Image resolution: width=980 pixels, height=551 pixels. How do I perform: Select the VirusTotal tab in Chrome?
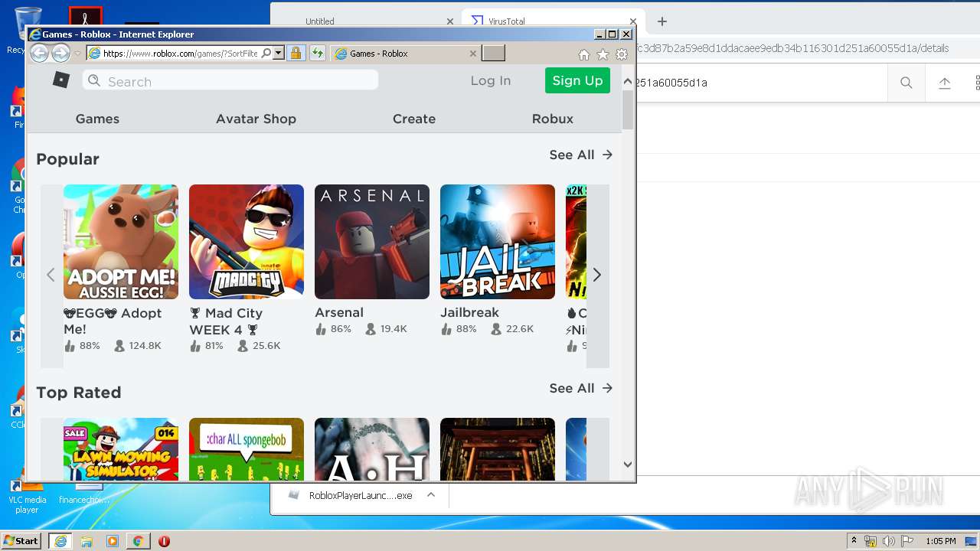pyautogui.click(x=553, y=21)
